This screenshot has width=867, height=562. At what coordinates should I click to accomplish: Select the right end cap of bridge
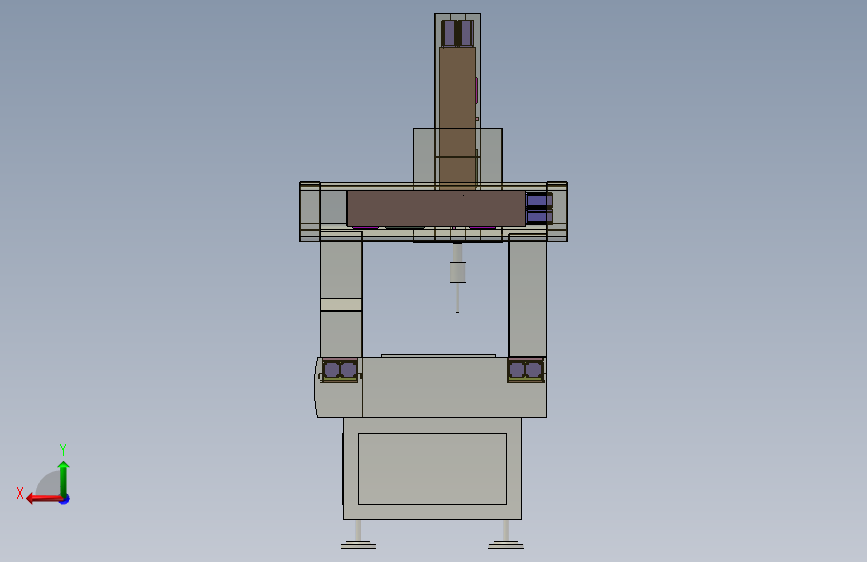[x=557, y=211]
